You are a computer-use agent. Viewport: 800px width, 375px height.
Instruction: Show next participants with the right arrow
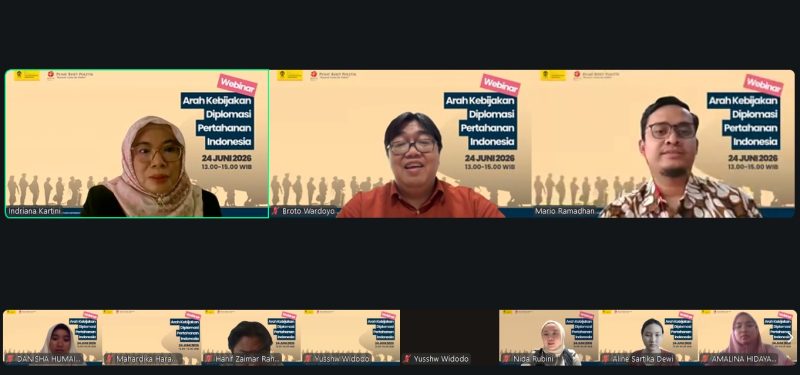(x=789, y=337)
